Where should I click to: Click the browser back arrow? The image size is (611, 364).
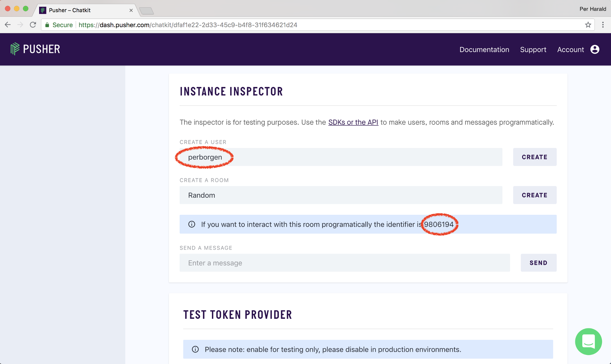click(x=8, y=25)
